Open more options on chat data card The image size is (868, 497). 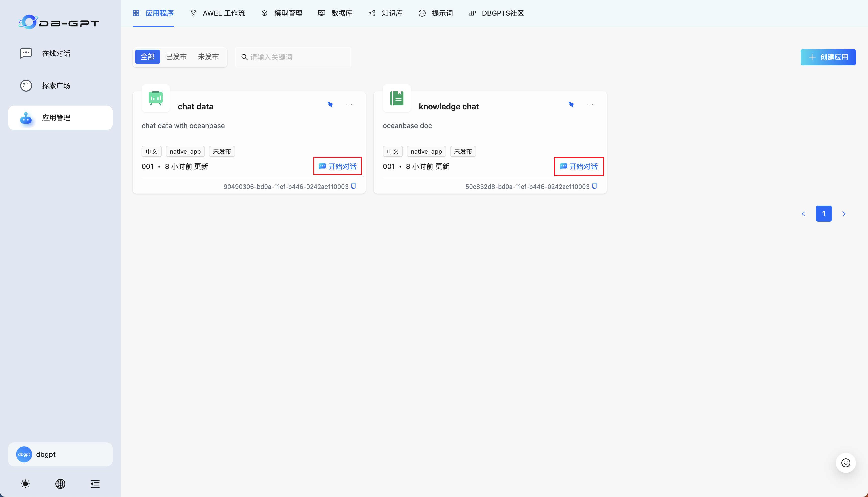pos(349,105)
